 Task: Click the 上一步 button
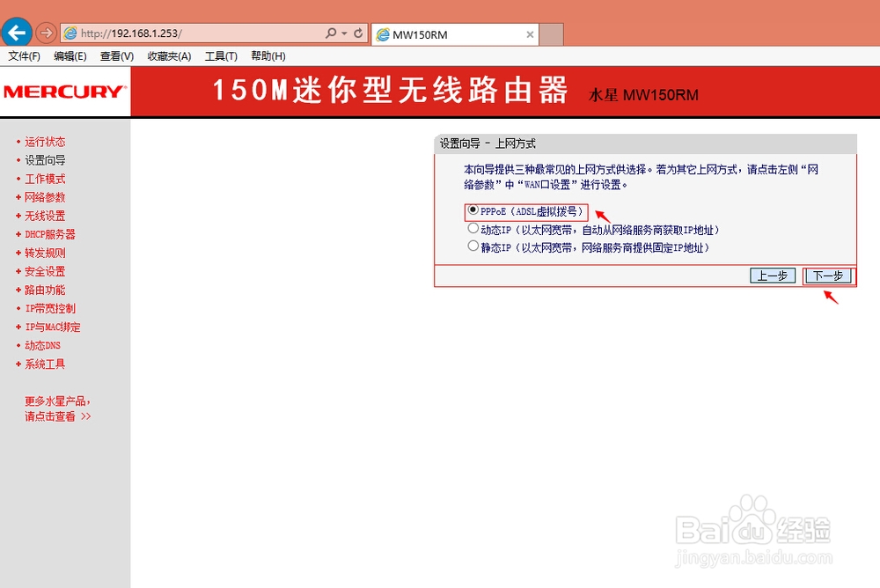pyautogui.click(x=773, y=276)
